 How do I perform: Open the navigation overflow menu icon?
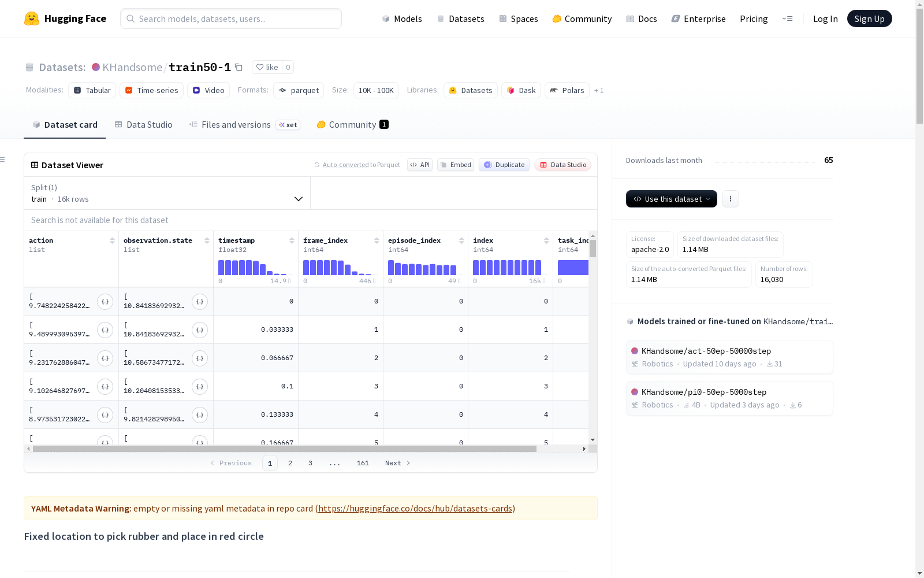coord(787,18)
